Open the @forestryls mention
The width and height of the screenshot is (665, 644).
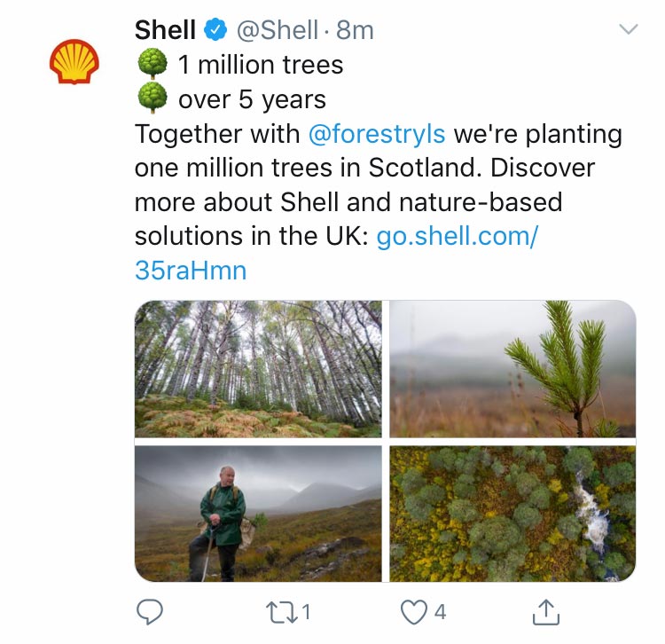coord(379,135)
